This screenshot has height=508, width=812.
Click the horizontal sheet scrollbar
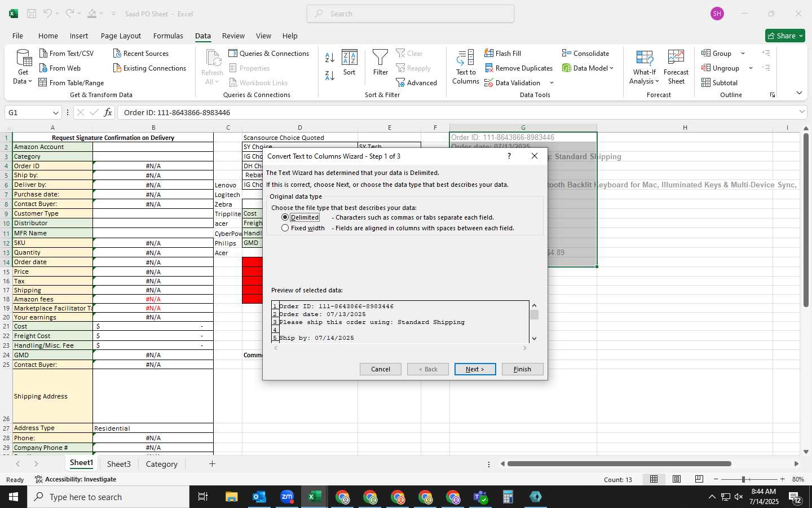coord(619,464)
